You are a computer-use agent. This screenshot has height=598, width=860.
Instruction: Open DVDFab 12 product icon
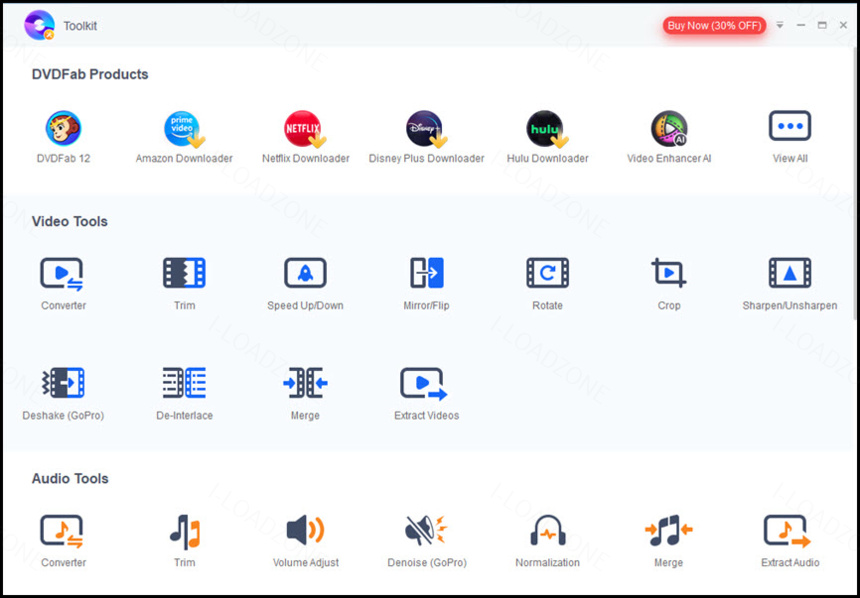pos(63,128)
